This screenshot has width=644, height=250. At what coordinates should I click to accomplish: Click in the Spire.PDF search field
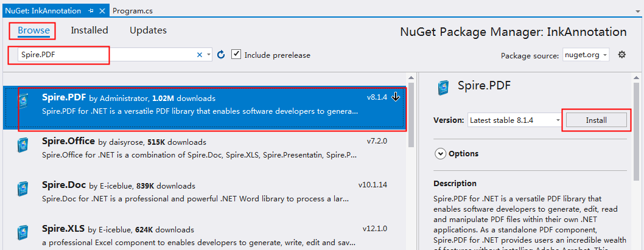click(103, 55)
